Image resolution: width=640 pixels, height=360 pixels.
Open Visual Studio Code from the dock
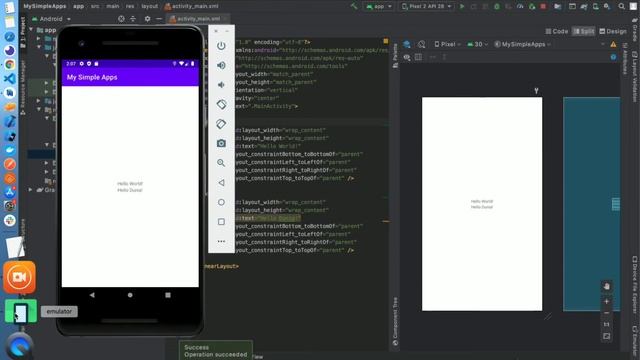(x=10, y=78)
